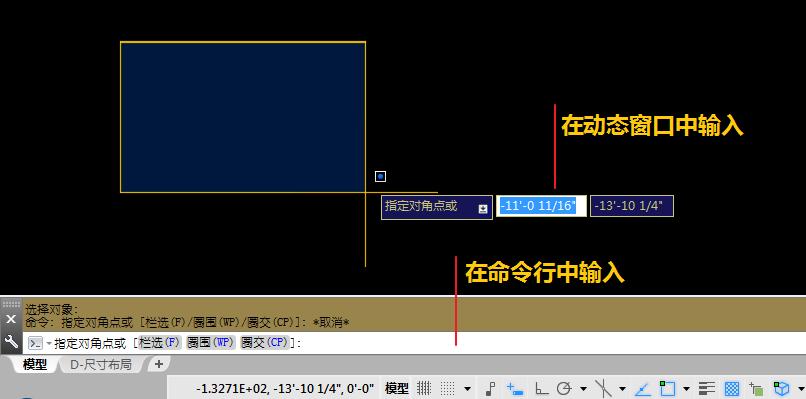Choose 栏选(F) option in command line
This screenshot has height=399, width=806.
pos(159,342)
